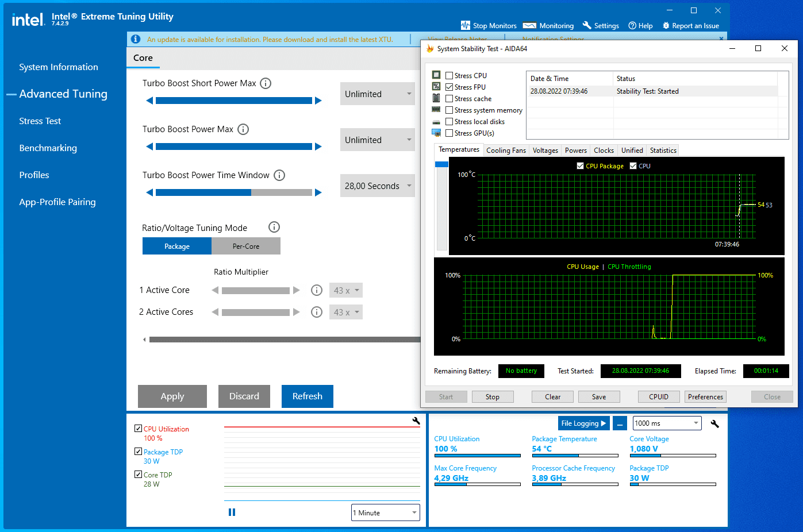Open Settings via the wrench icon
The width and height of the screenshot is (803, 532).
(x=587, y=25)
